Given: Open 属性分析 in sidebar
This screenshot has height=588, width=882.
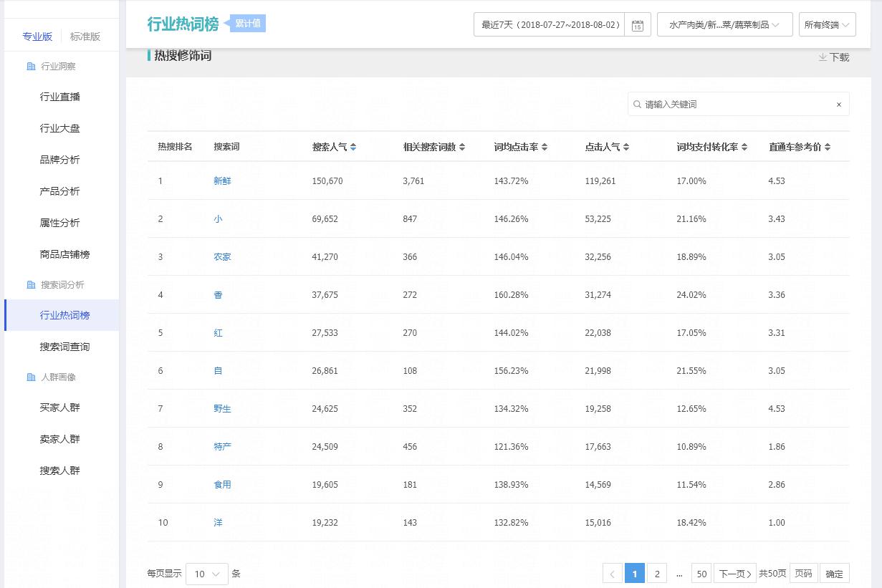Looking at the screenshot, I should 60,223.
